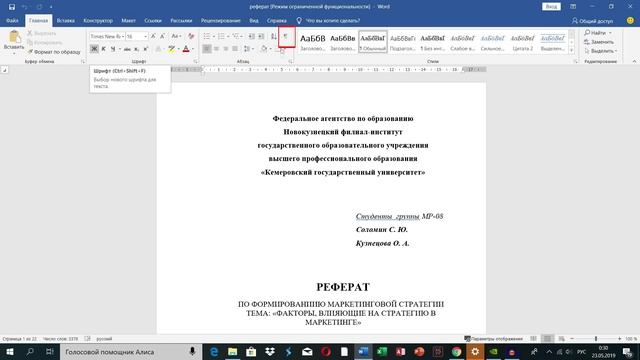Click the Paste (Вставить) clipboard icon
Screen dimensions: 640x360
pyautogui.click(x=14, y=37)
